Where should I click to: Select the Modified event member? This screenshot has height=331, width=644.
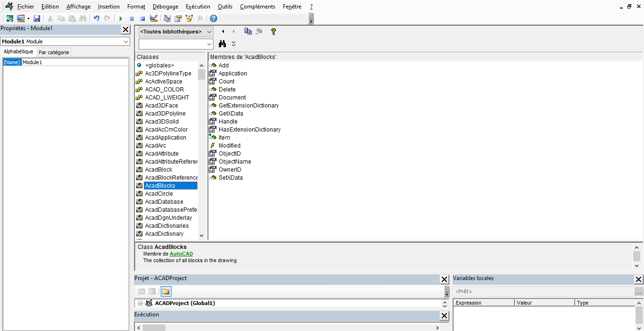point(229,146)
